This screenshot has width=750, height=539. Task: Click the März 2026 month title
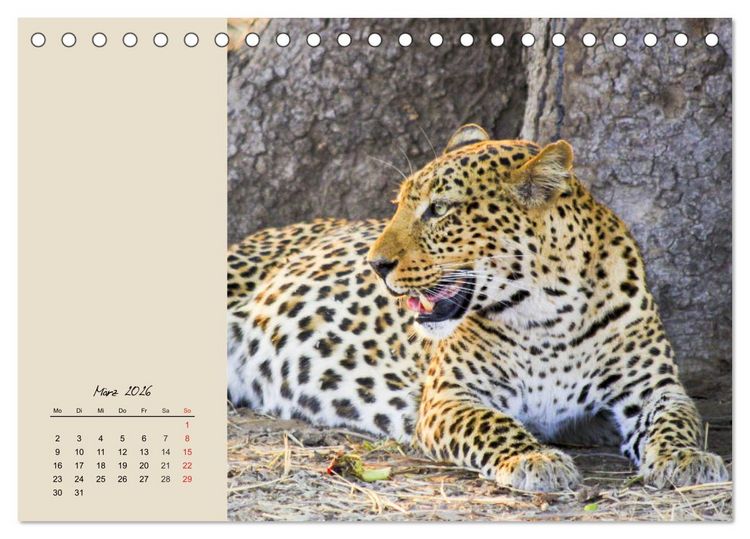point(122,391)
